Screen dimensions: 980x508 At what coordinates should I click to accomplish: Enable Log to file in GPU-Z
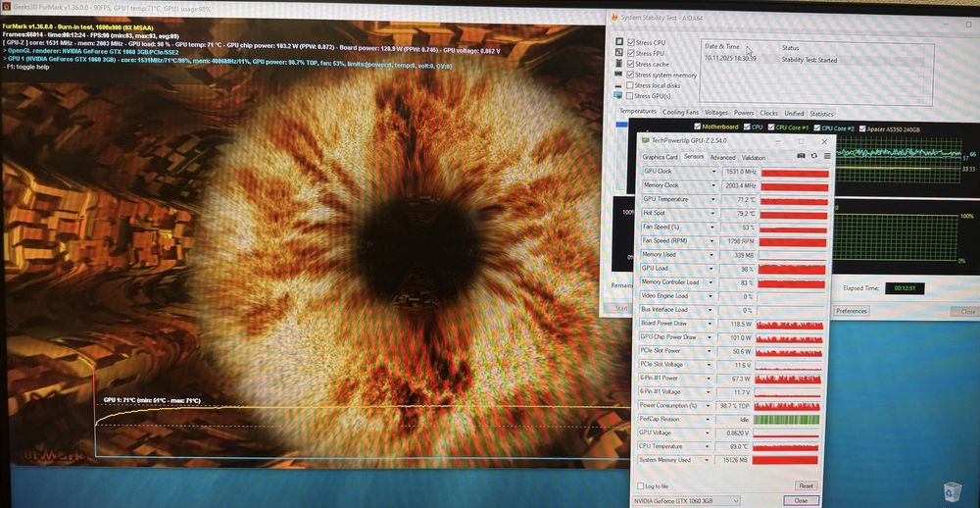(x=640, y=486)
